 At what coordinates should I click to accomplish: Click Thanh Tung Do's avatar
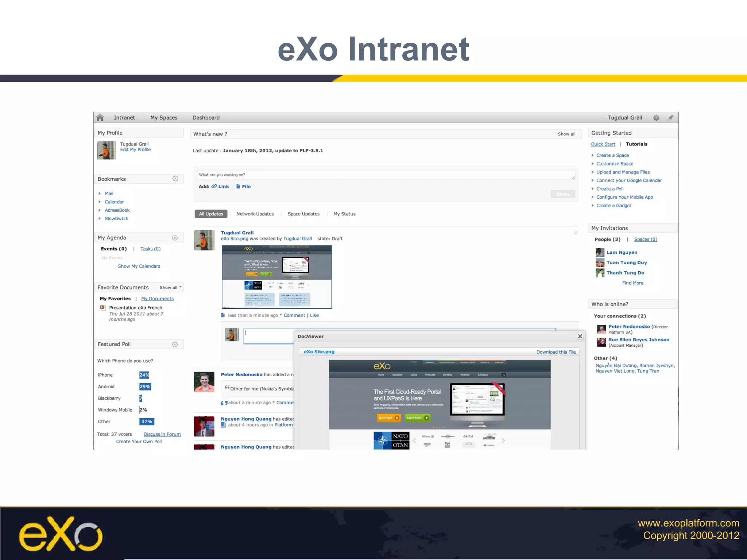click(600, 273)
